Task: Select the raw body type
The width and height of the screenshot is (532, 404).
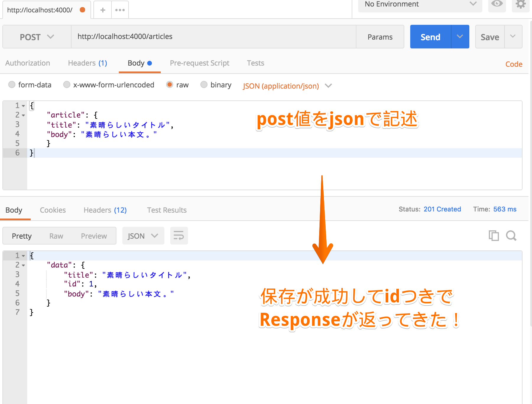Action: (x=170, y=85)
